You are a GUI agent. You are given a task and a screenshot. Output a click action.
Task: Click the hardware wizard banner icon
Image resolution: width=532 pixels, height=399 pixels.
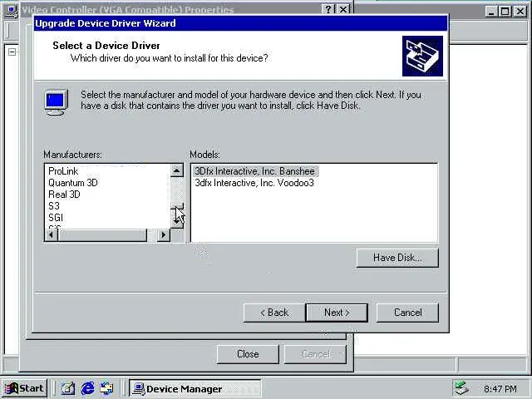click(422, 56)
